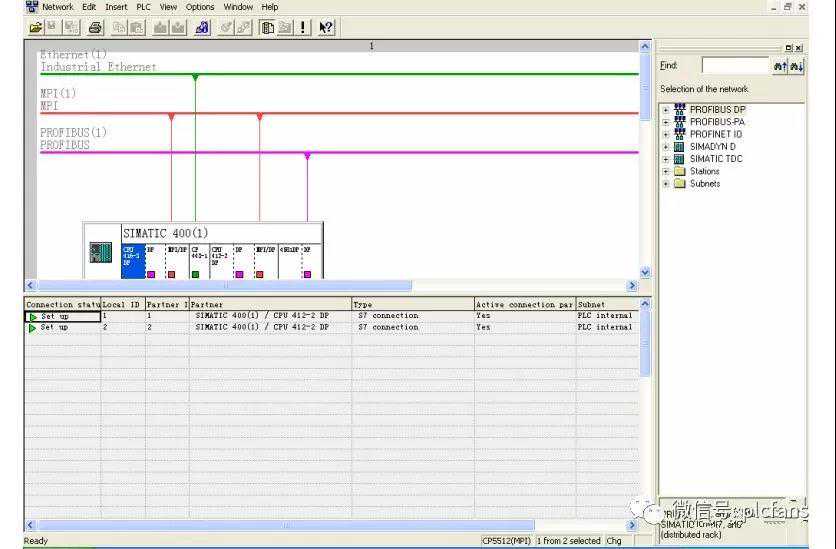
Task: Click the Connection status column header
Action: [x=63, y=304]
